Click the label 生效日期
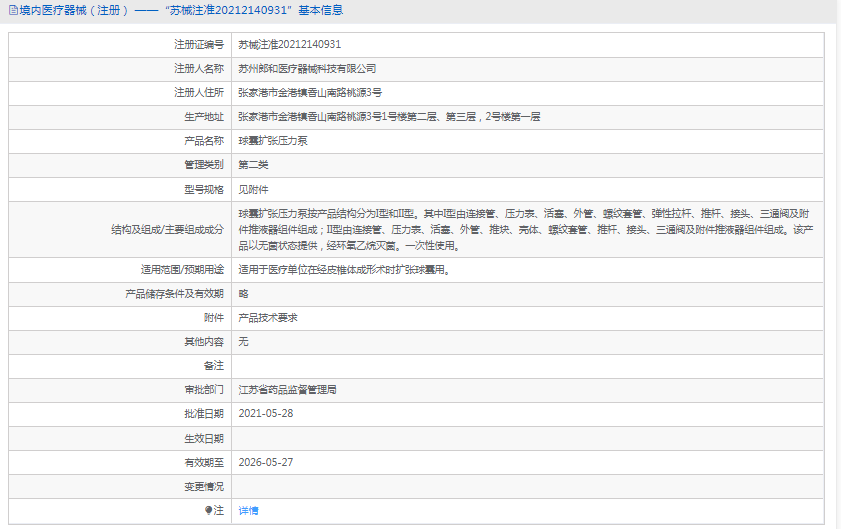The height and width of the screenshot is (529, 841). coord(204,439)
